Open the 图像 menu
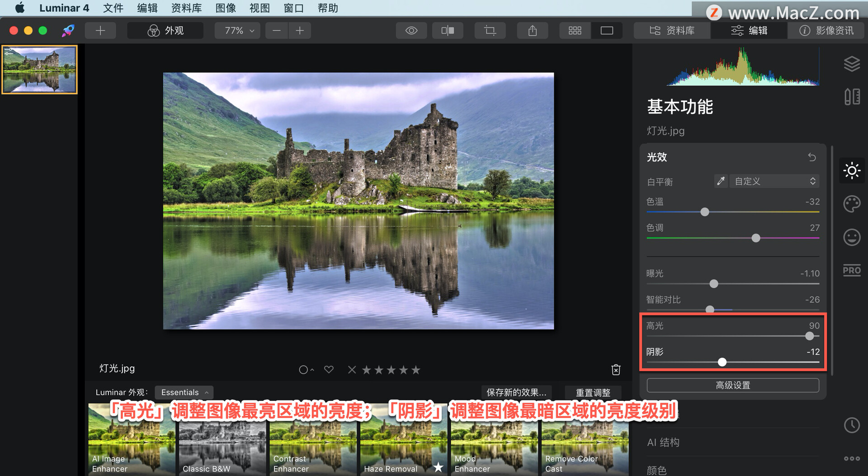The image size is (868, 476). click(226, 8)
